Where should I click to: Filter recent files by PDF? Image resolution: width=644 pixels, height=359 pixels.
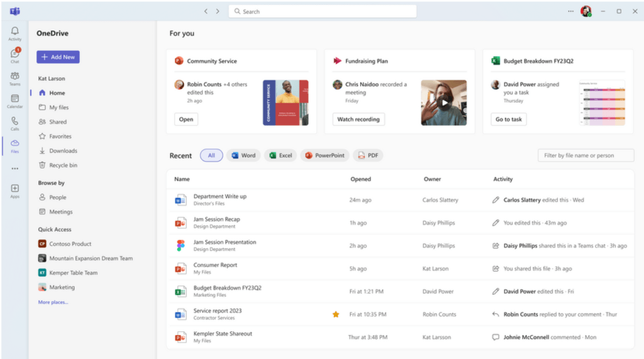[x=368, y=155]
